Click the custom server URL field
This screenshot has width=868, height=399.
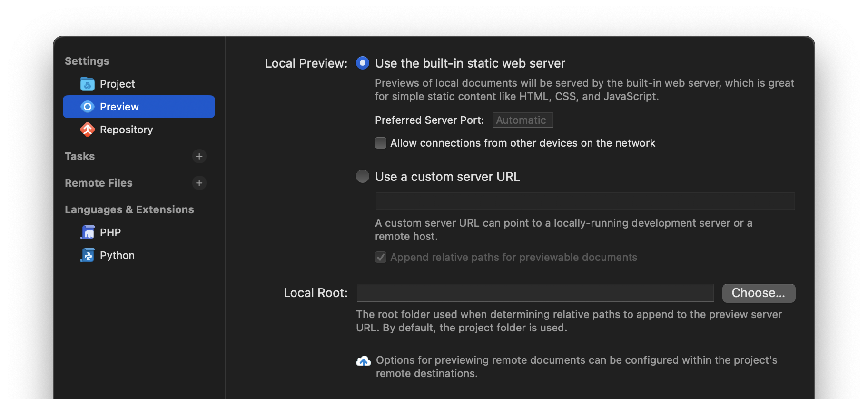pos(585,201)
